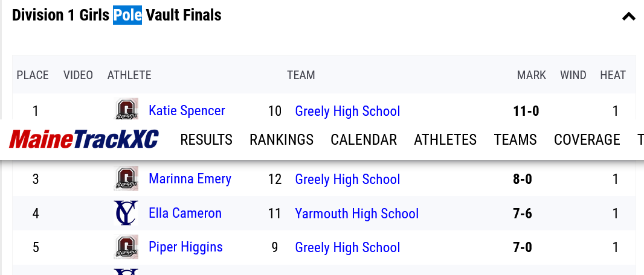The width and height of the screenshot is (644, 275).
Task: Click Greely logo beside Marinna Emery
Action: [126, 179]
